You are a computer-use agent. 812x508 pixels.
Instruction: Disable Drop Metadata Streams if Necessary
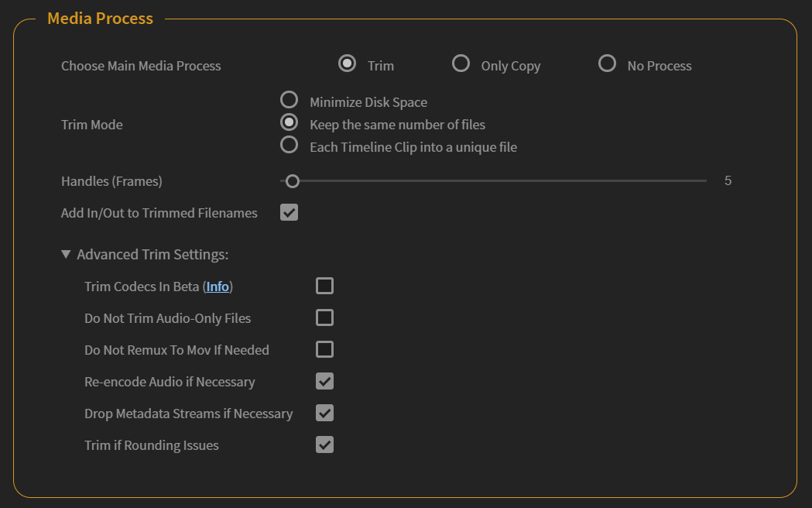(x=324, y=413)
